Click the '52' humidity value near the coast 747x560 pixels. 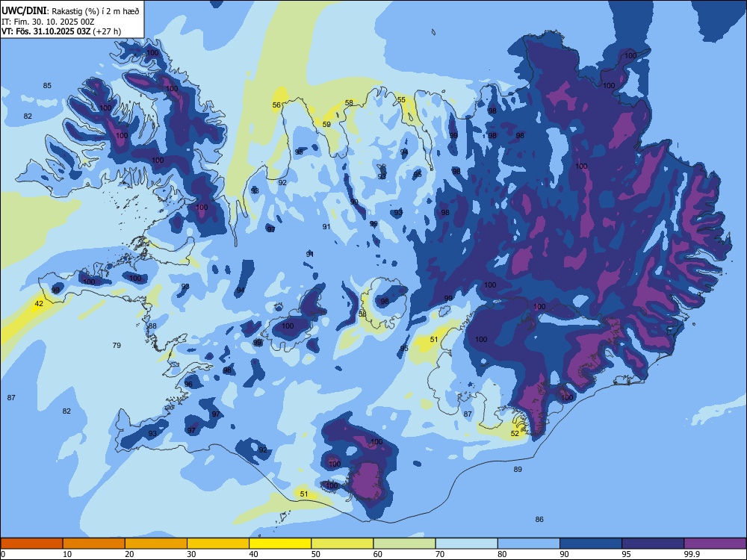pyautogui.click(x=515, y=433)
